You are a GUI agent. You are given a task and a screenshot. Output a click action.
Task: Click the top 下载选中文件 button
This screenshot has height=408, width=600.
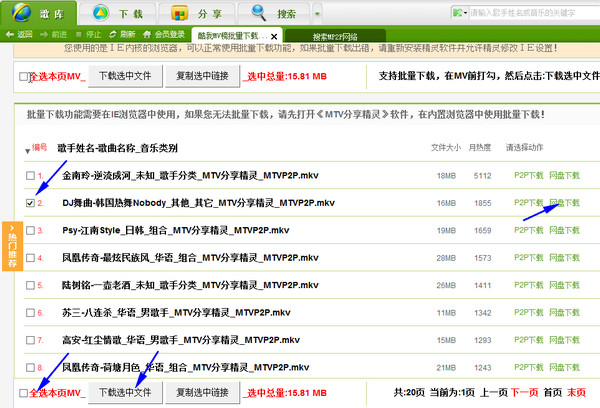[x=125, y=76]
